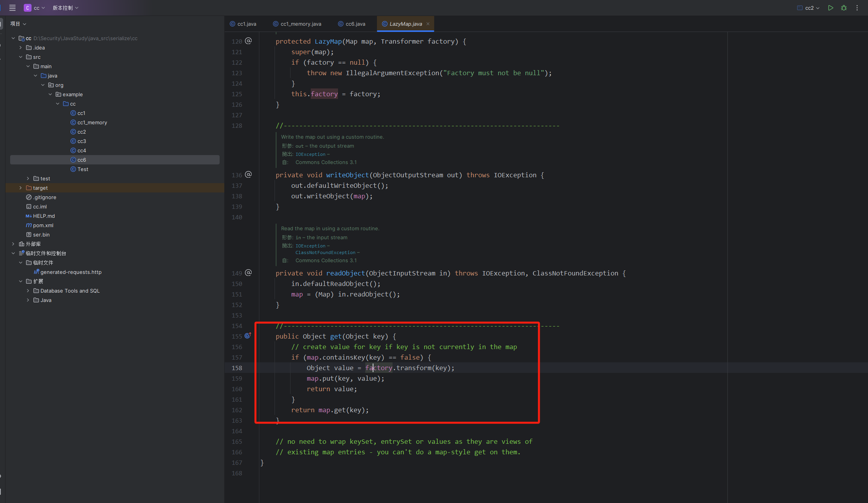Expand the 外部库 node
This screenshot has width=868, height=503.
click(x=13, y=244)
